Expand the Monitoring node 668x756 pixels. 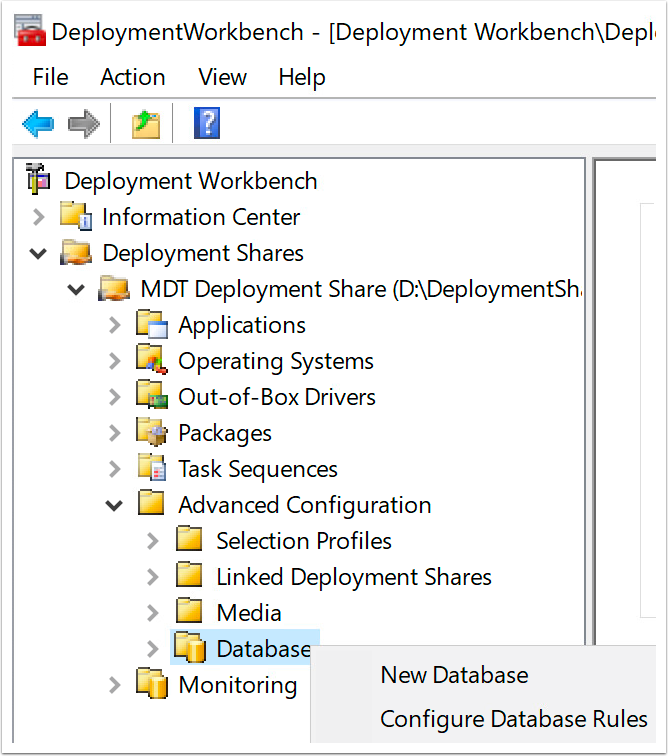pos(115,685)
